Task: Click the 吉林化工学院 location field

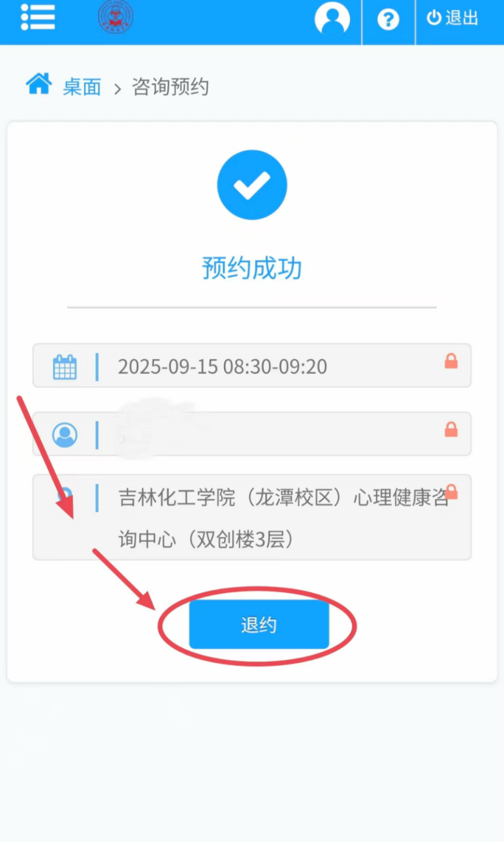Action: pos(252,517)
